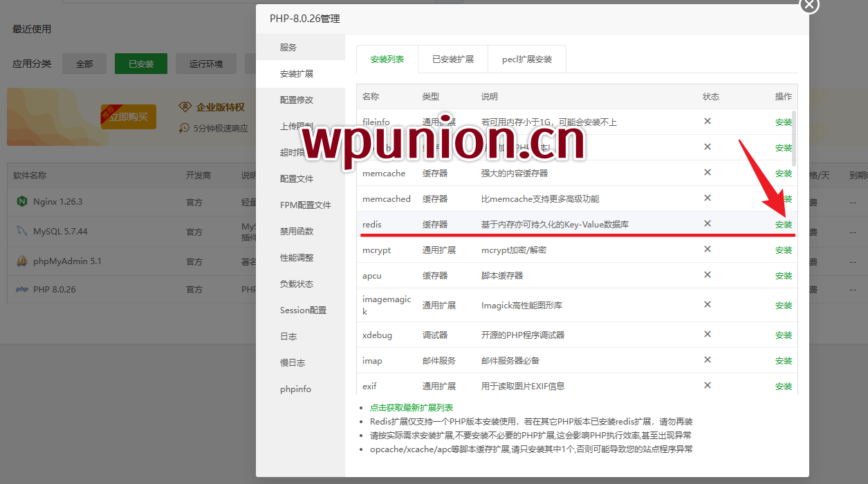Open PHP 8.0.26 in software list
868x484 pixels.
pyautogui.click(x=55, y=290)
